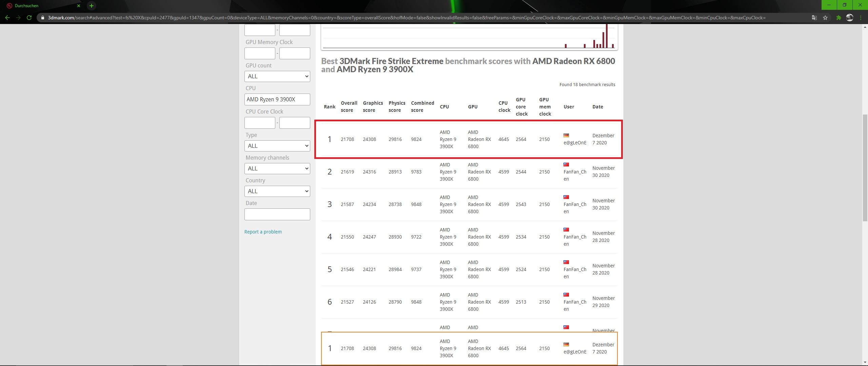Click the flag icon in rank 6 row
Viewport: 868px width, 366px height.
pos(566,294)
